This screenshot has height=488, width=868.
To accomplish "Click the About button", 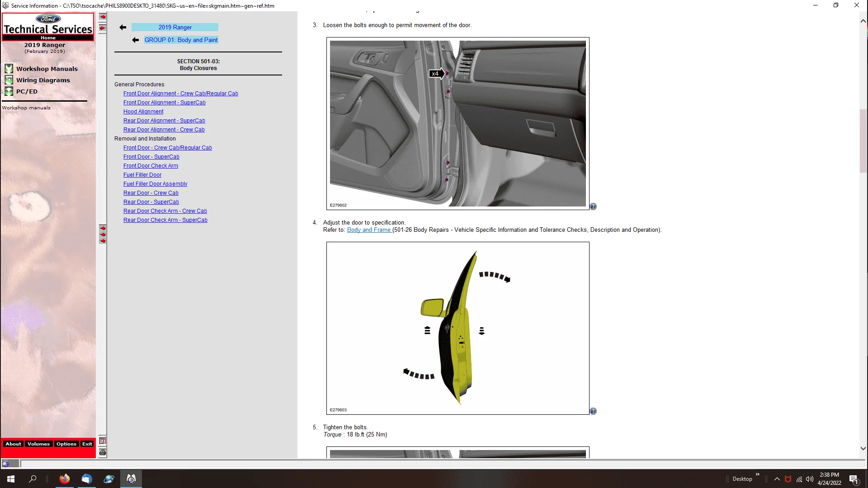I will [x=13, y=444].
